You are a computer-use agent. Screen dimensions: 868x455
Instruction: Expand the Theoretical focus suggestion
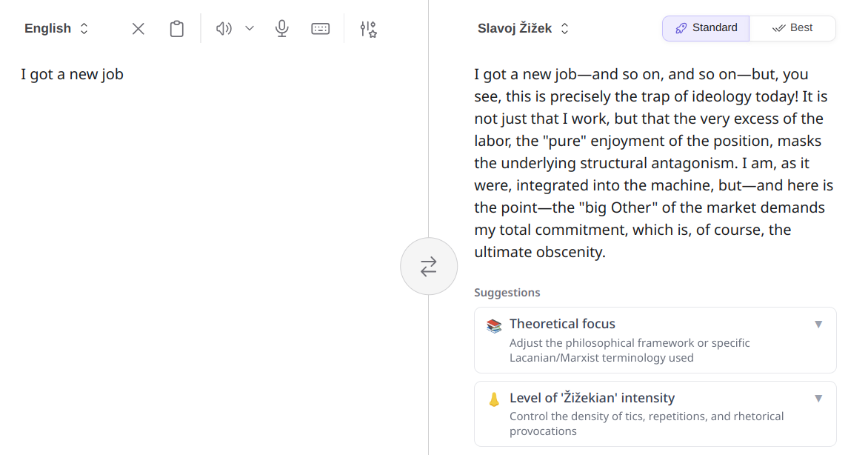coord(818,324)
